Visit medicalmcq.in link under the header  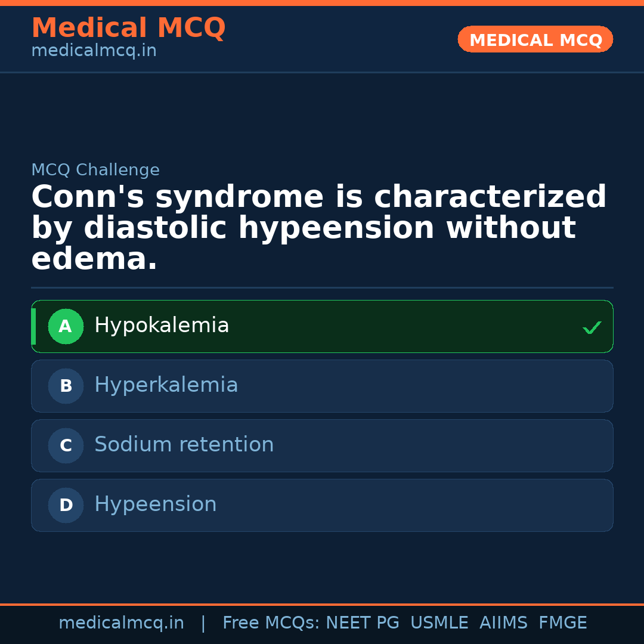click(x=94, y=51)
